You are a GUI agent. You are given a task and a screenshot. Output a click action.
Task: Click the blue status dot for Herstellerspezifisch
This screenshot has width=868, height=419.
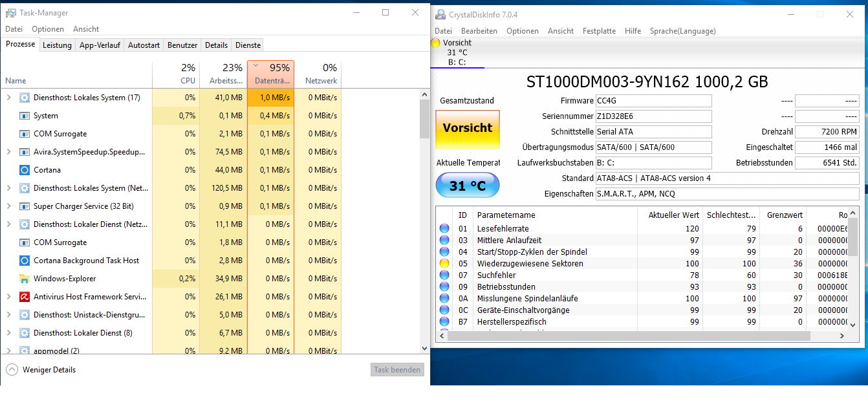pyautogui.click(x=444, y=321)
